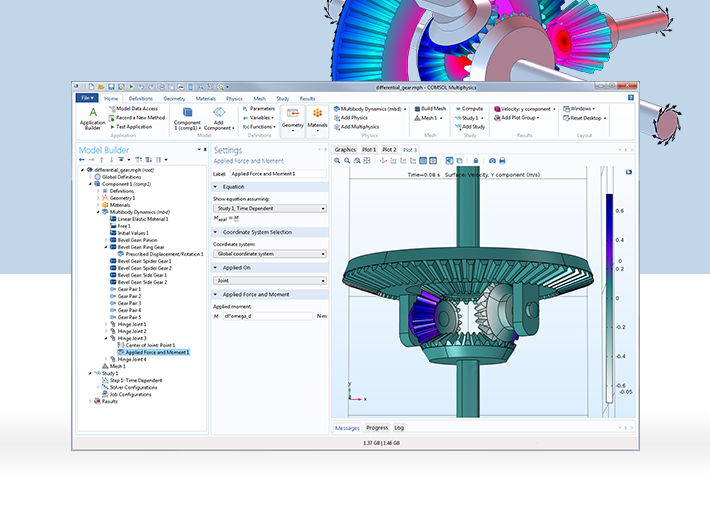Click Model Data Access button
The width and height of the screenshot is (710, 523).
click(x=134, y=109)
